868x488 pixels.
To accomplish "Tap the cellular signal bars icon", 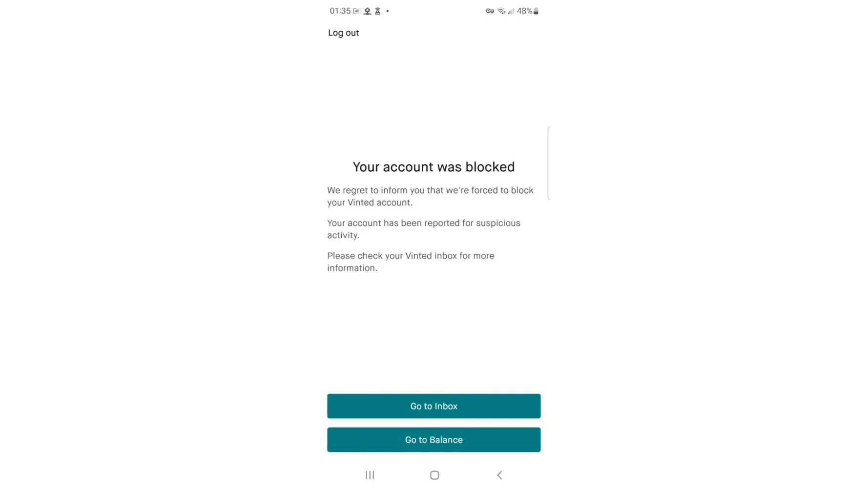I will coord(511,11).
